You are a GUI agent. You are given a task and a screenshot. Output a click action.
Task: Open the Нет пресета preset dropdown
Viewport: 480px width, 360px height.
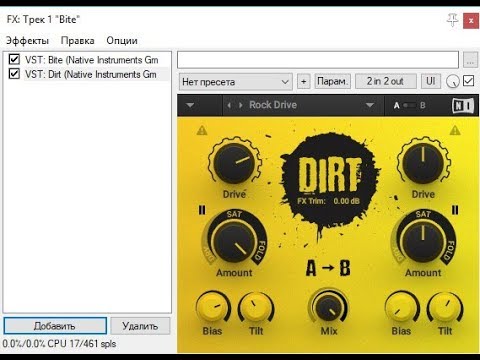[236, 82]
